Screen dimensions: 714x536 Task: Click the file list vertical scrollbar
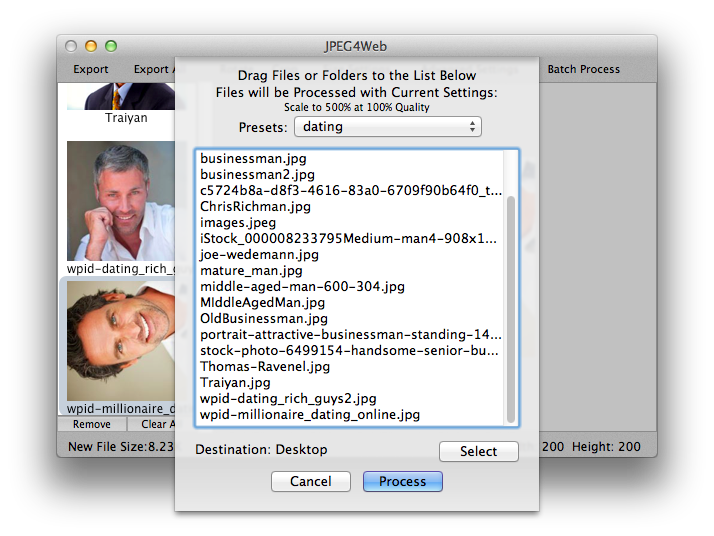tap(511, 310)
